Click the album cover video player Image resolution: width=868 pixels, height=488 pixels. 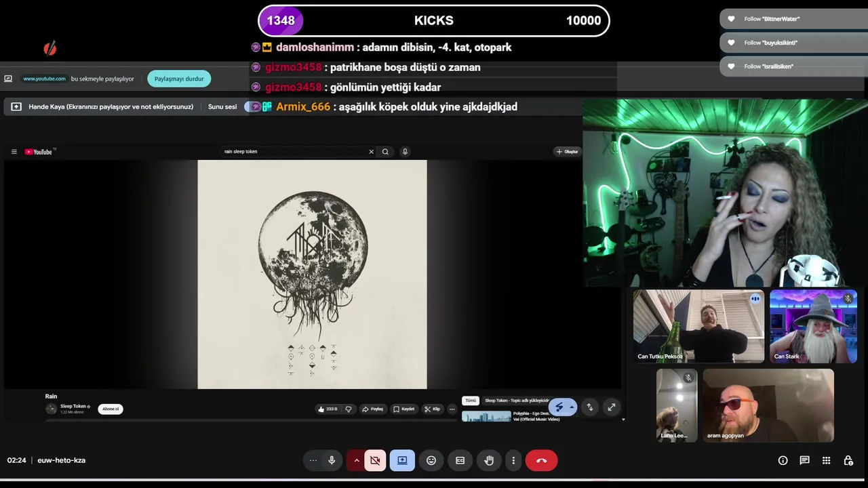[x=312, y=274]
